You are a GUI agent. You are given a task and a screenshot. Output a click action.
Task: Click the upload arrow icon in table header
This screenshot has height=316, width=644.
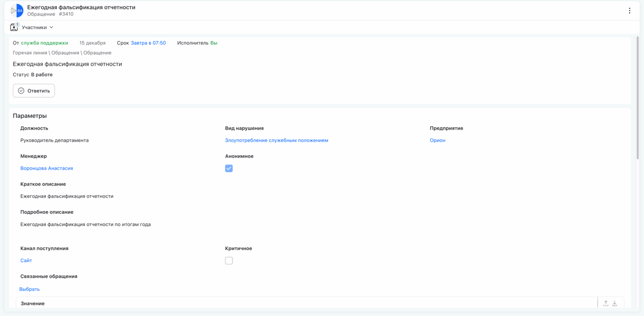point(606,303)
